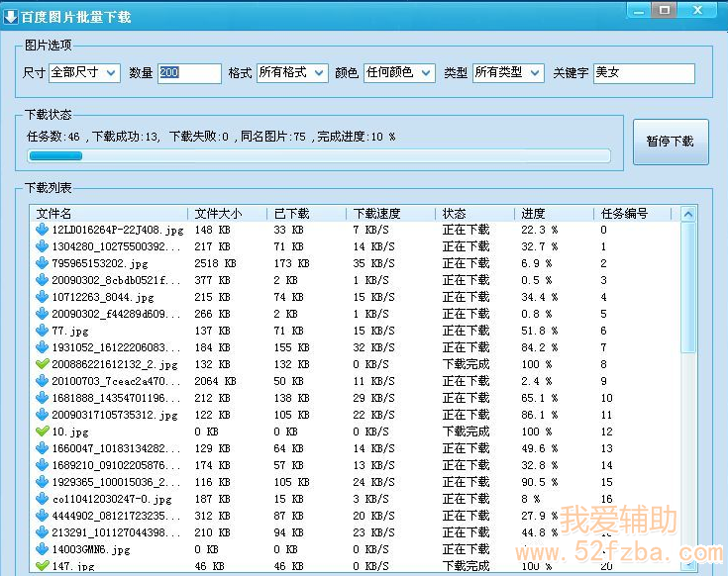Select file name 795965153202.jpg

(x=100, y=263)
